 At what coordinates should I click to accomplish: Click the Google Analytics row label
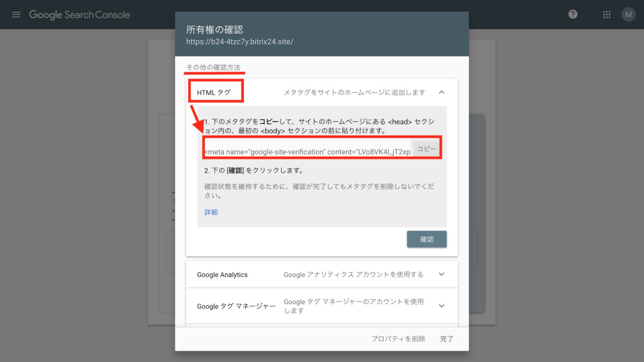(222, 275)
